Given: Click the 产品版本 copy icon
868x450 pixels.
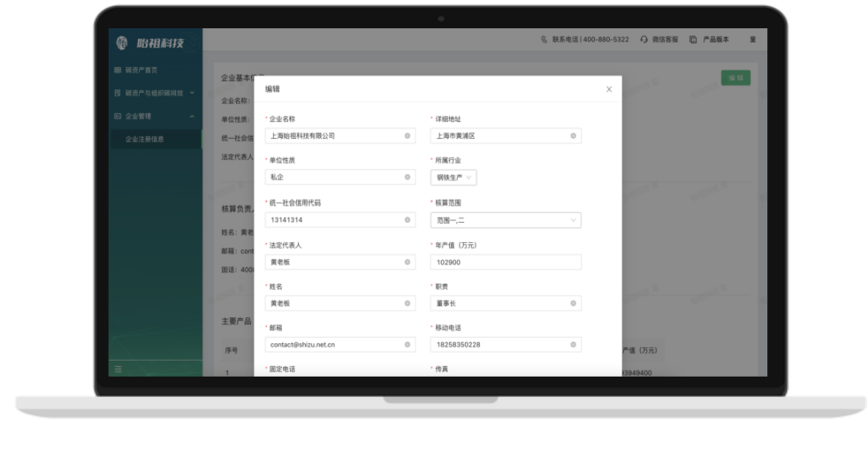Looking at the screenshot, I should click(x=693, y=39).
